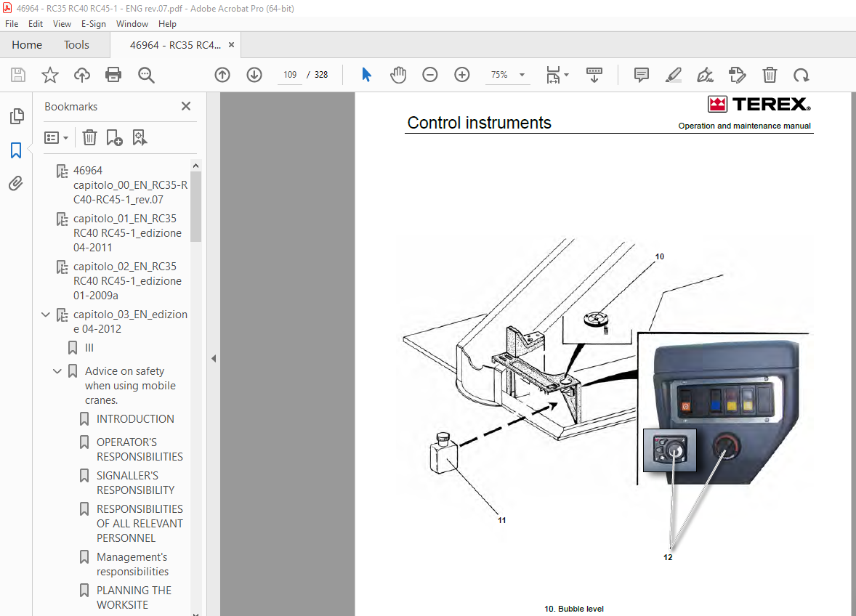Open the III bookmark
Image resolution: width=856 pixels, height=616 pixels.
tap(89, 348)
